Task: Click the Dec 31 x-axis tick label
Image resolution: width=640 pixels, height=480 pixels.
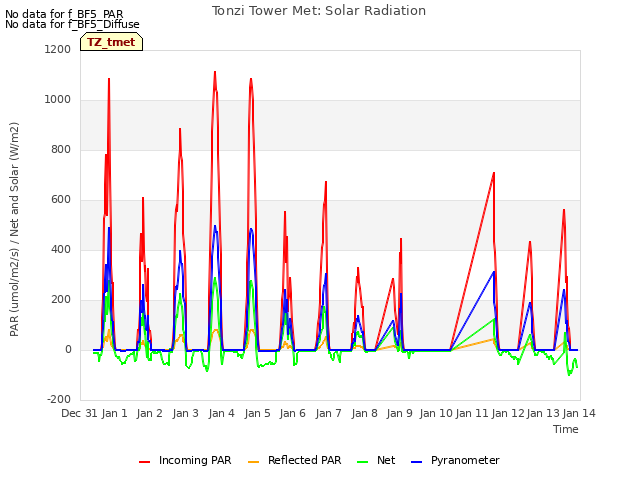Action: [x=79, y=413]
